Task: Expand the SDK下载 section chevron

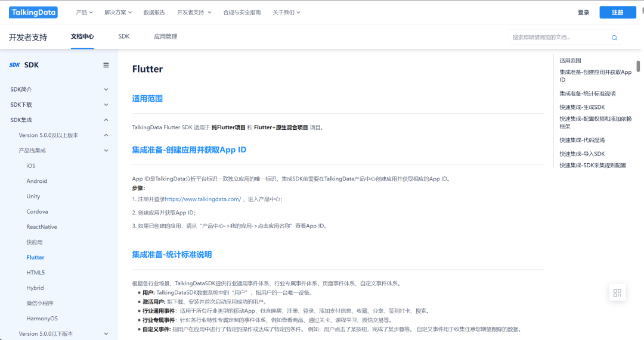Action: pyautogui.click(x=106, y=105)
